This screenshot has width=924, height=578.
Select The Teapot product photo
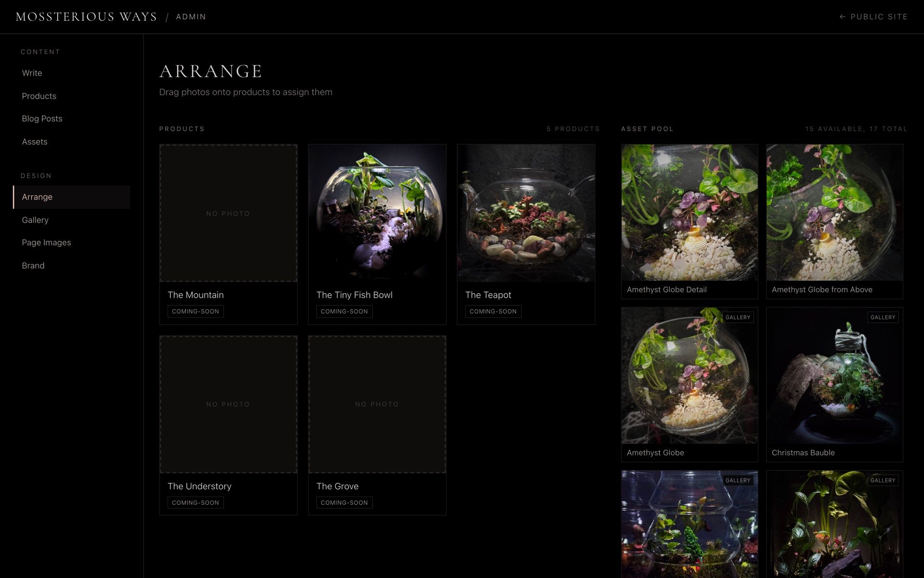pyautogui.click(x=526, y=213)
